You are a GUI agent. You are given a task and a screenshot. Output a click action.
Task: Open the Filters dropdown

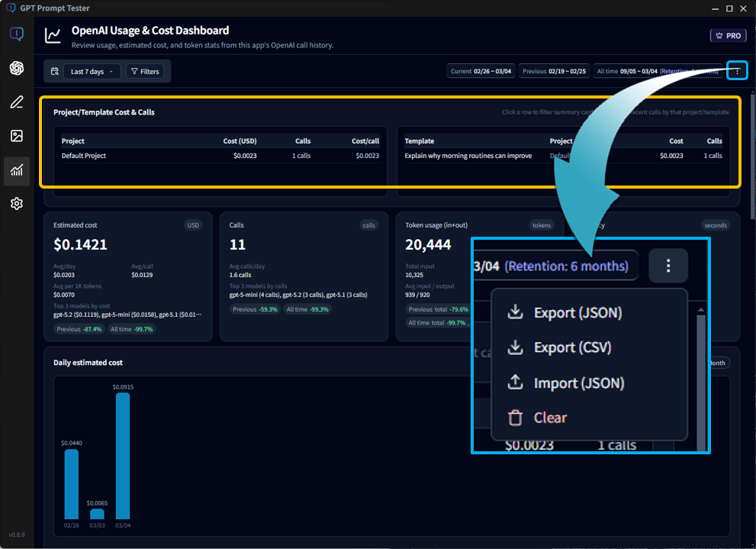[x=146, y=70]
